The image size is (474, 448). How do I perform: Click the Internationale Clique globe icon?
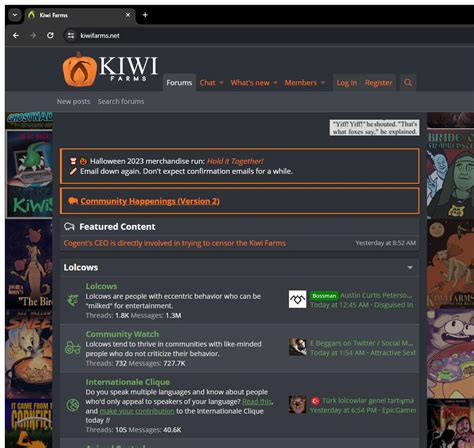coord(73,405)
